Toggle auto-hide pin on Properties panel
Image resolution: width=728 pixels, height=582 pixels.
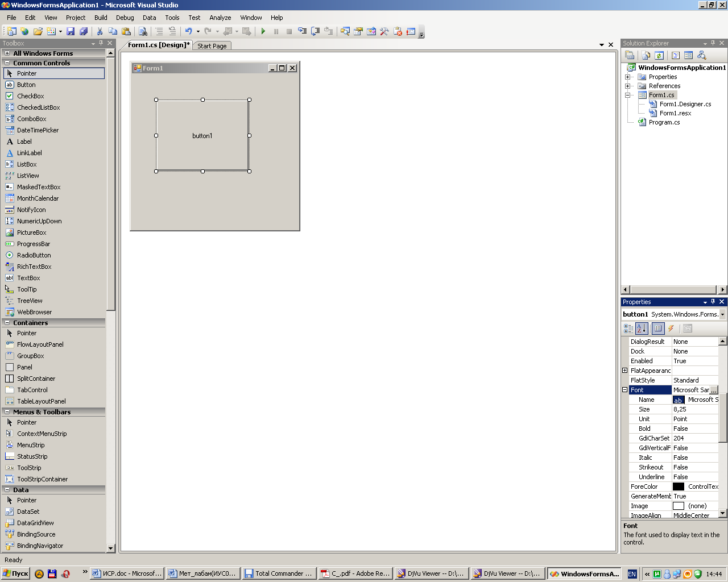pyautogui.click(x=713, y=302)
